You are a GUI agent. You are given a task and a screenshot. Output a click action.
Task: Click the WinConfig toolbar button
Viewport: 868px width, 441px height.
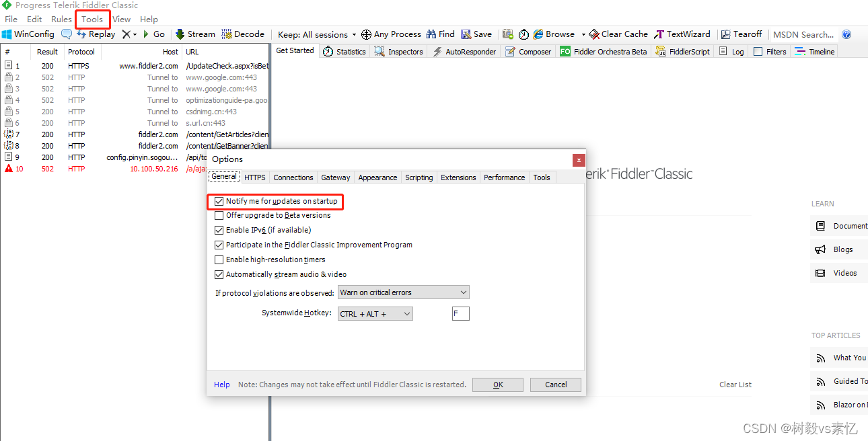28,34
